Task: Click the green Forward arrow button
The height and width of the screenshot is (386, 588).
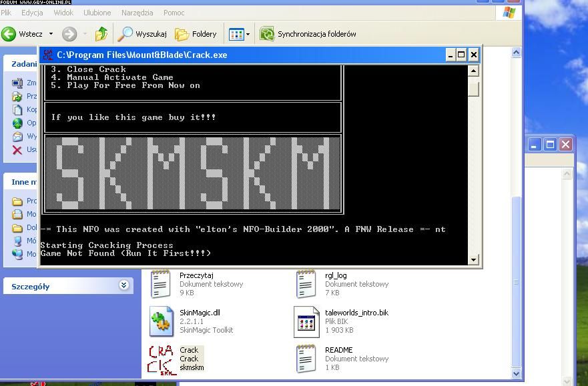Action: pyautogui.click(x=69, y=34)
